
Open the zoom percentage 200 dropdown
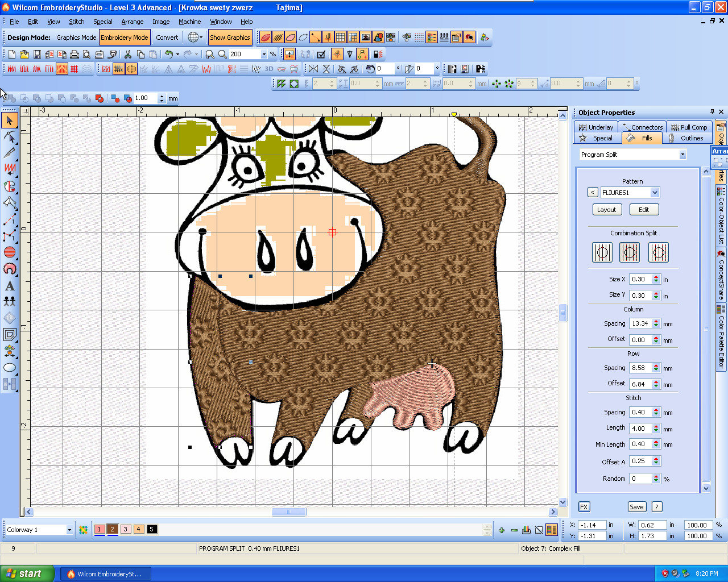(x=264, y=55)
